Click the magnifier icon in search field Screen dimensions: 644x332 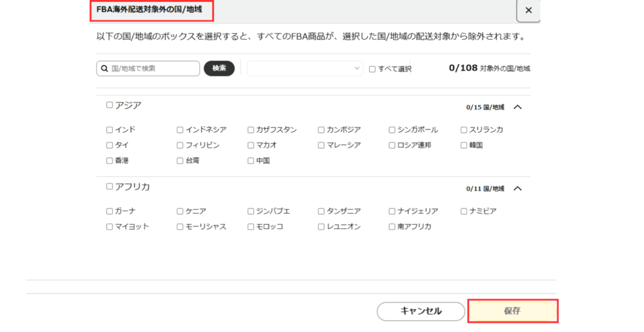[x=104, y=69]
